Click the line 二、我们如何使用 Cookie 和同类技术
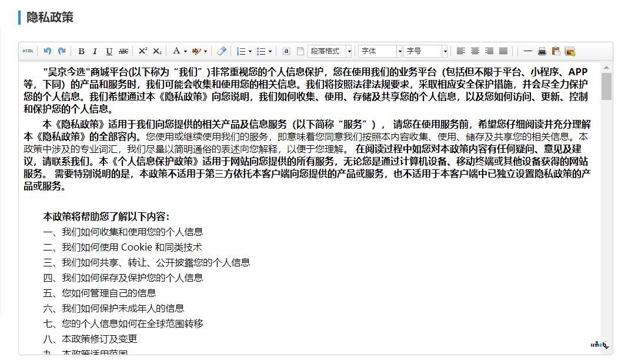Image resolution: width=618 pixels, height=364 pixels. (122, 247)
